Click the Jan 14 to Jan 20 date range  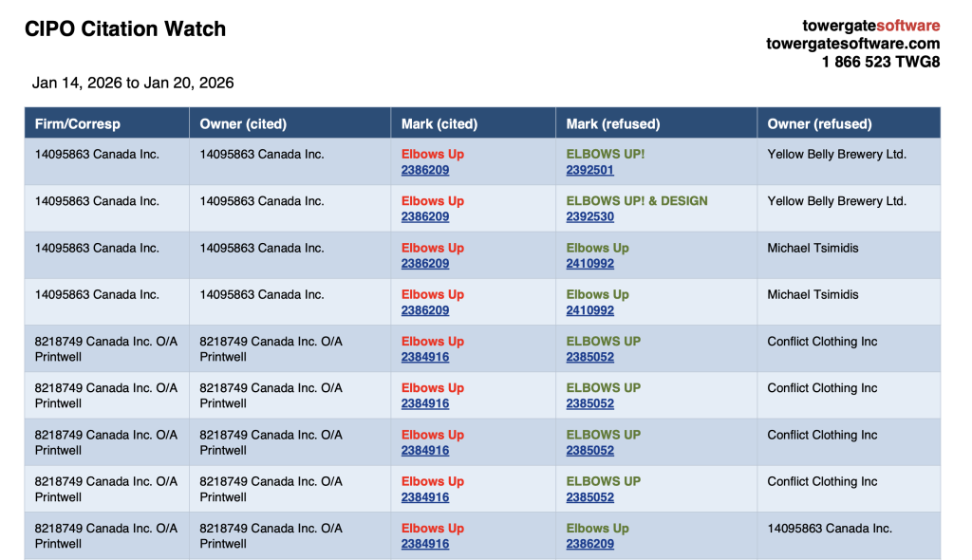pyautogui.click(x=133, y=83)
